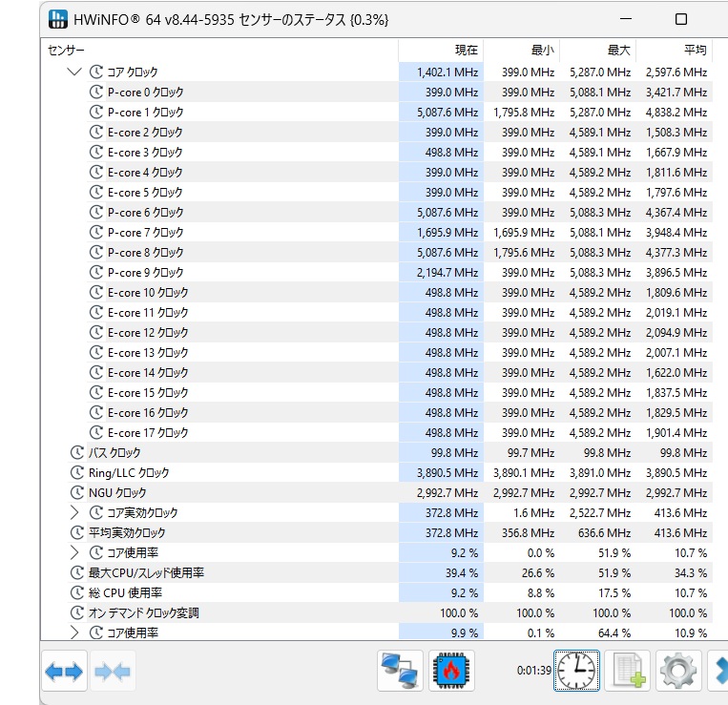
Task: Select the E-core 16 クロック row
Action: click(x=399, y=413)
